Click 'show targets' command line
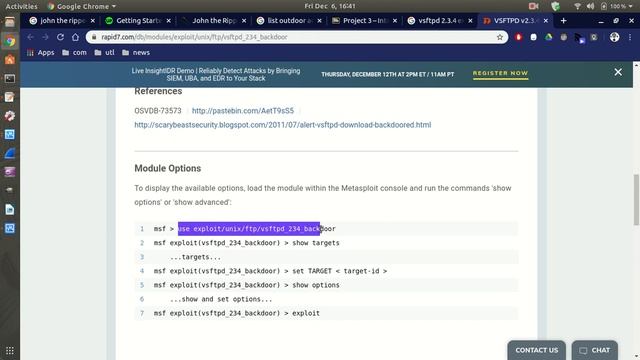640x360 pixels. coord(247,243)
